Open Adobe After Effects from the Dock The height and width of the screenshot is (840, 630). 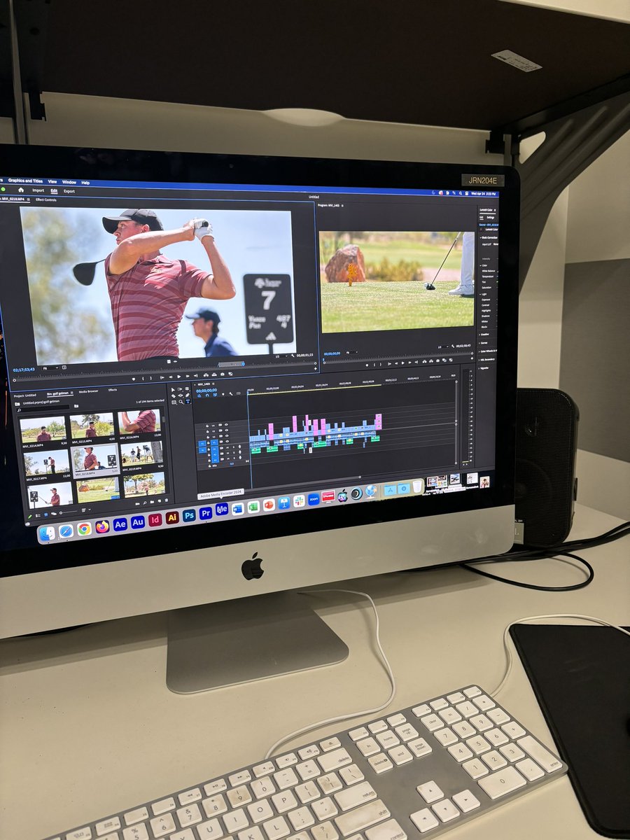120,524
